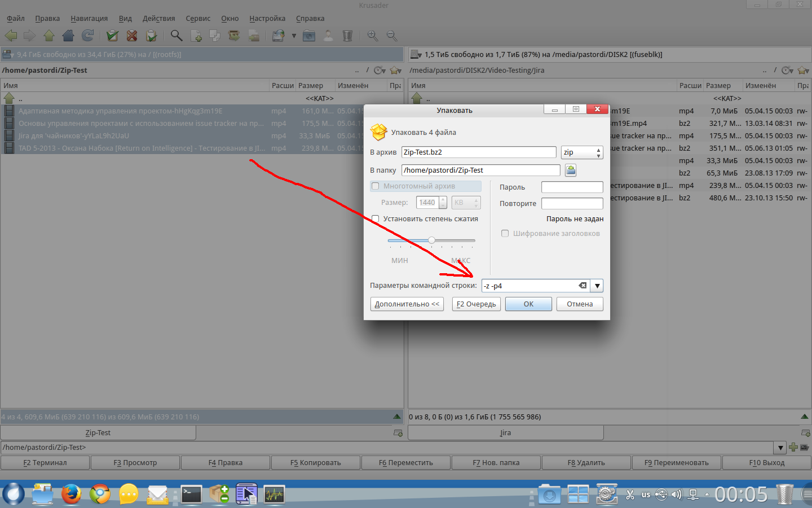The image size is (812, 508).
Task: Open the Сервис menu
Action: [x=198, y=19]
